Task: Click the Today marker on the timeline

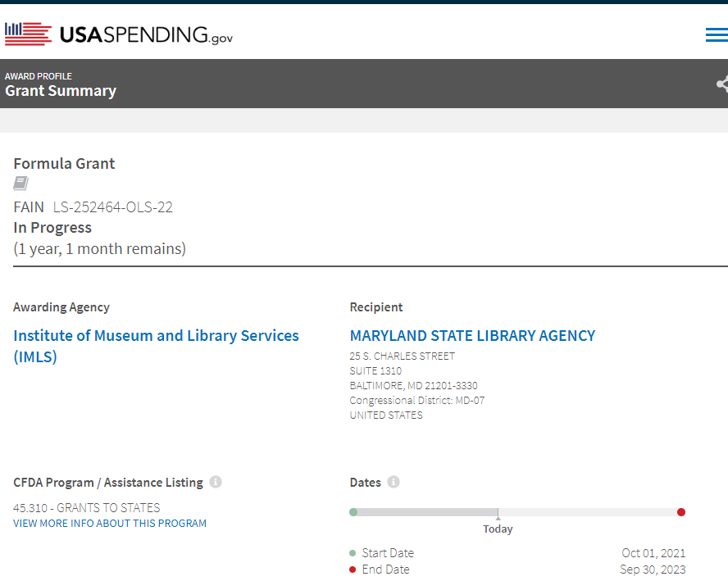Action: [498, 529]
